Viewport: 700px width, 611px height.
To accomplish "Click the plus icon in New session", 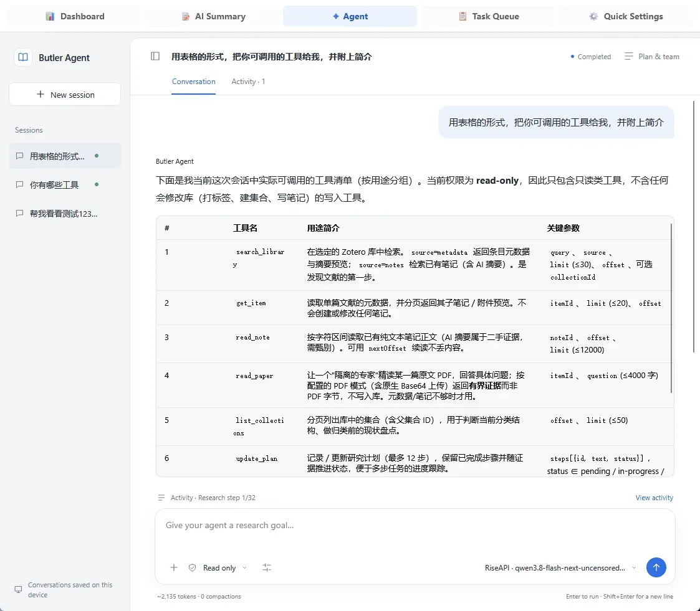I will (x=40, y=95).
